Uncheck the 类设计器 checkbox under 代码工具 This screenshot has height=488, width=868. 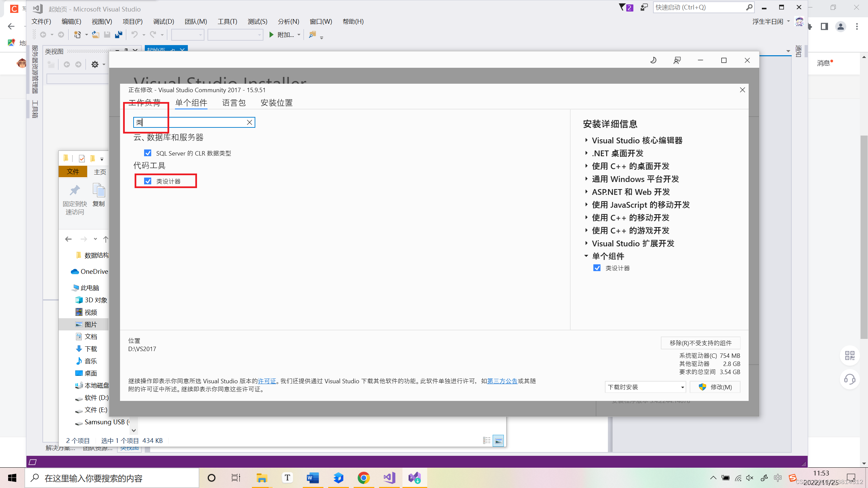tap(148, 181)
